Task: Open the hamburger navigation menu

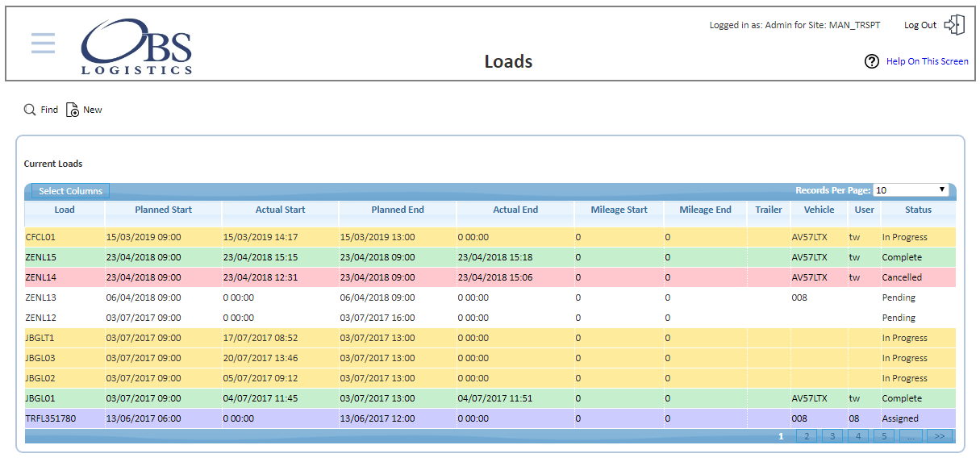Action: pyautogui.click(x=44, y=43)
